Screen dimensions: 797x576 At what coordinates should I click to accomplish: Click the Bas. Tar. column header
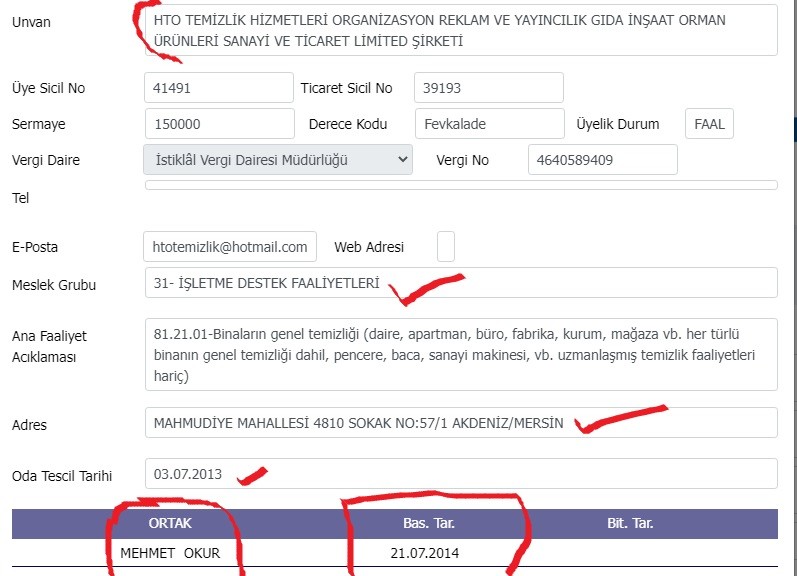click(x=428, y=523)
